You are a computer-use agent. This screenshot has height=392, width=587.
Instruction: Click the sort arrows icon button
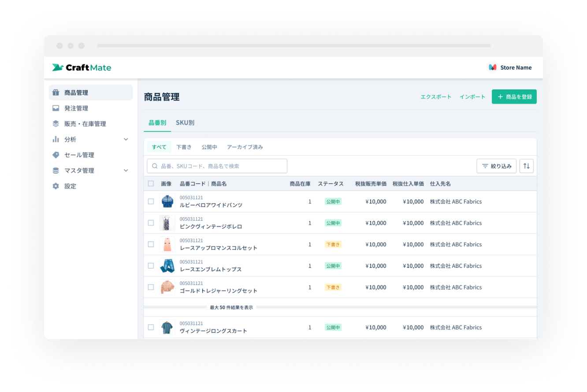click(x=527, y=166)
